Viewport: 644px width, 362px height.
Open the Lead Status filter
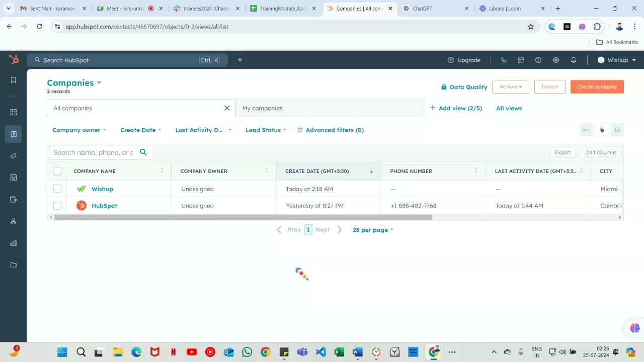266,130
